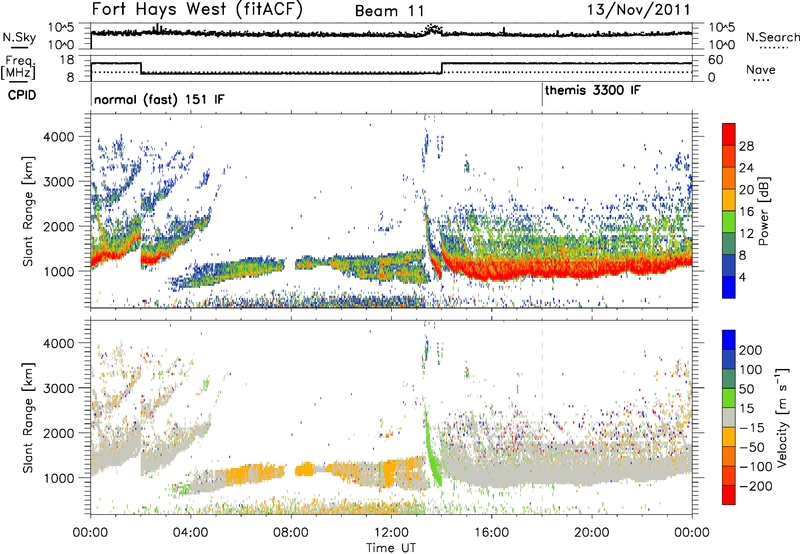Click the 'CPID' row label

click(22, 95)
